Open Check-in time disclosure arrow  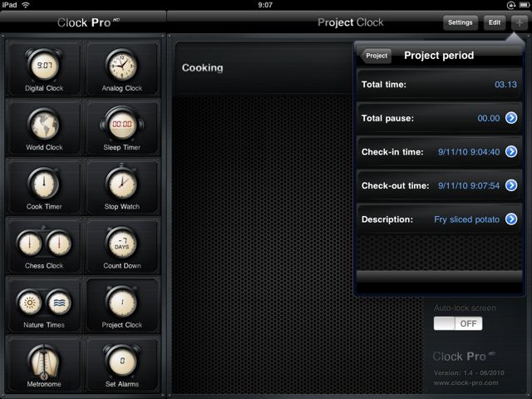(511, 151)
